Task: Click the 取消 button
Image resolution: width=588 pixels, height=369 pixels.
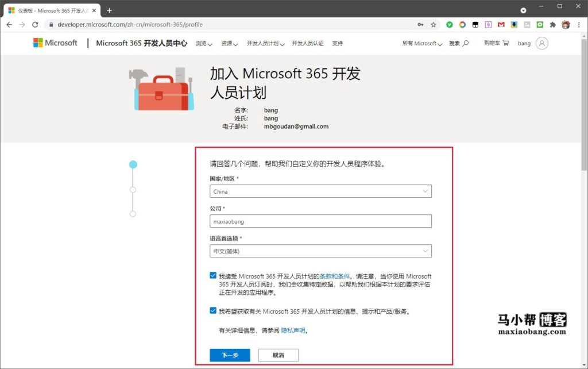Action: pos(278,355)
